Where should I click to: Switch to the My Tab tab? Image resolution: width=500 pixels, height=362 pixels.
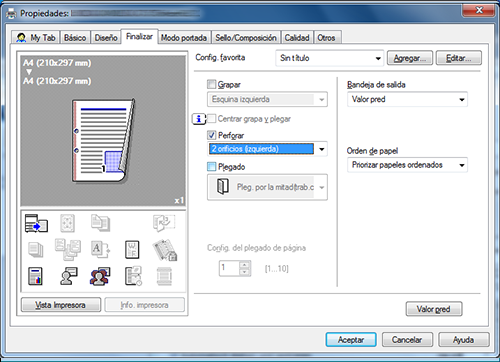36,38
